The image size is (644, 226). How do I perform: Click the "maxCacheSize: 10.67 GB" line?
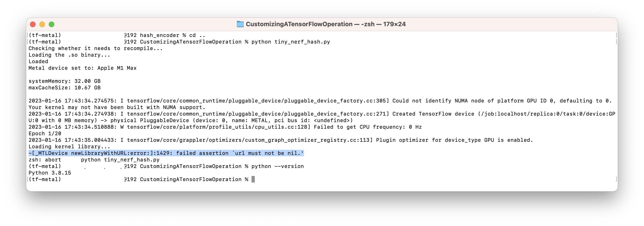(64, 88)
